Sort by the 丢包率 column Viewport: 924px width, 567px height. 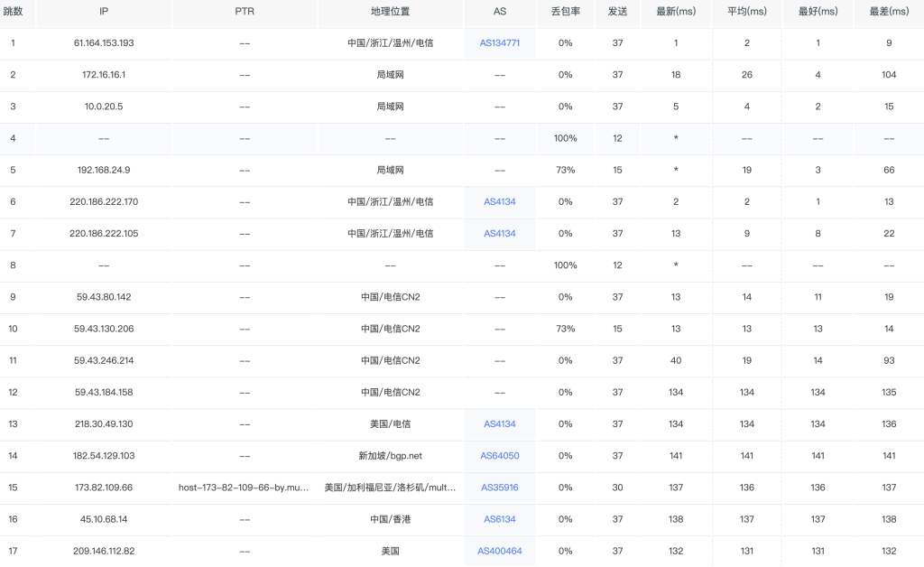pos(565,13)
